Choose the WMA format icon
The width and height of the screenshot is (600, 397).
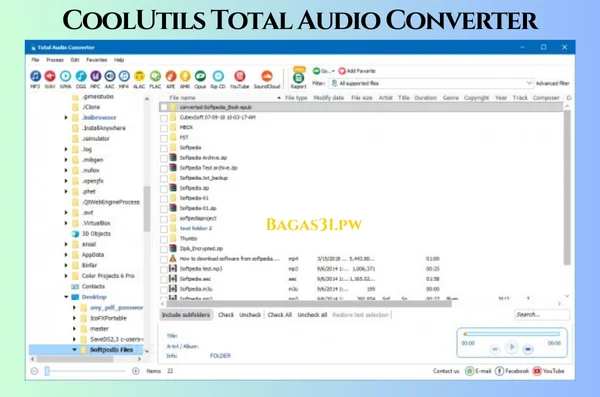coord(65,76)
